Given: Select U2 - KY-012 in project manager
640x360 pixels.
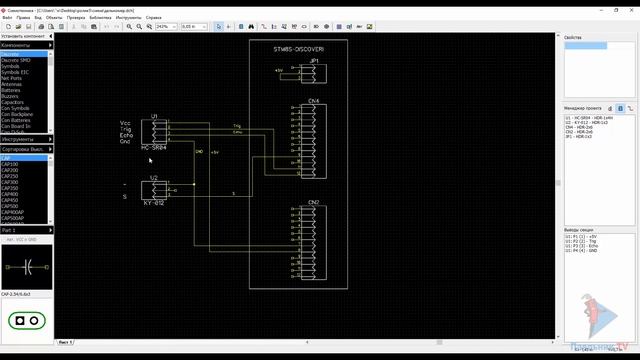Looking at the screenshot, I should pos(586,122).
